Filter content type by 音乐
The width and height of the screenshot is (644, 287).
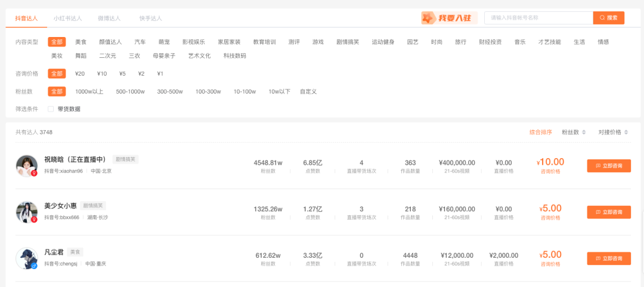pyautogui.click(x=520, y=42)
